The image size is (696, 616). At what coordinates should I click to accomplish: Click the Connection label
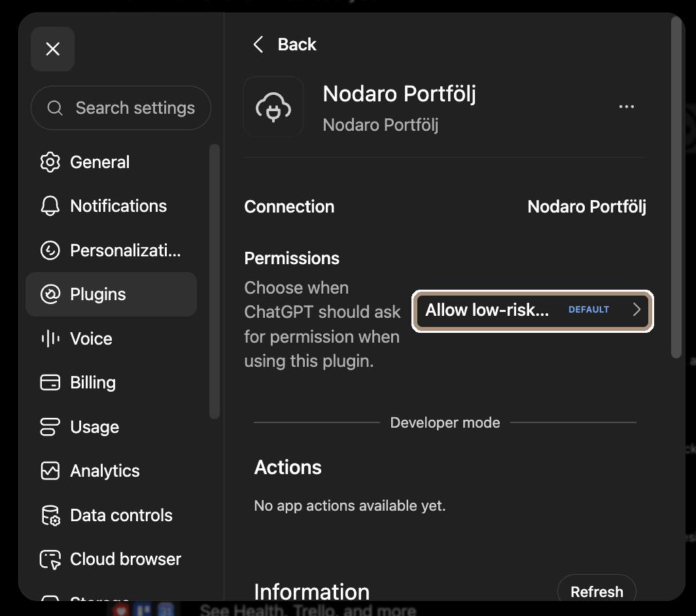(289, 207)
